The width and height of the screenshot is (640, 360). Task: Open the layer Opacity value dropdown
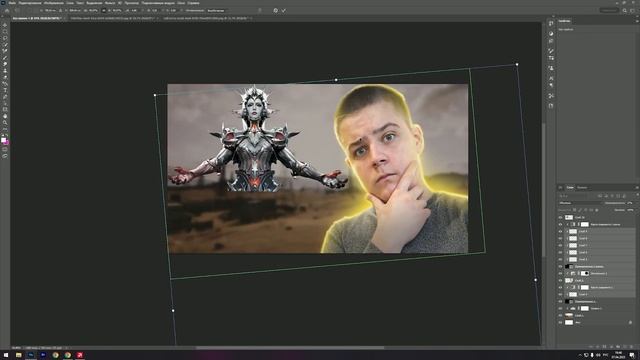tap(631, 203)
